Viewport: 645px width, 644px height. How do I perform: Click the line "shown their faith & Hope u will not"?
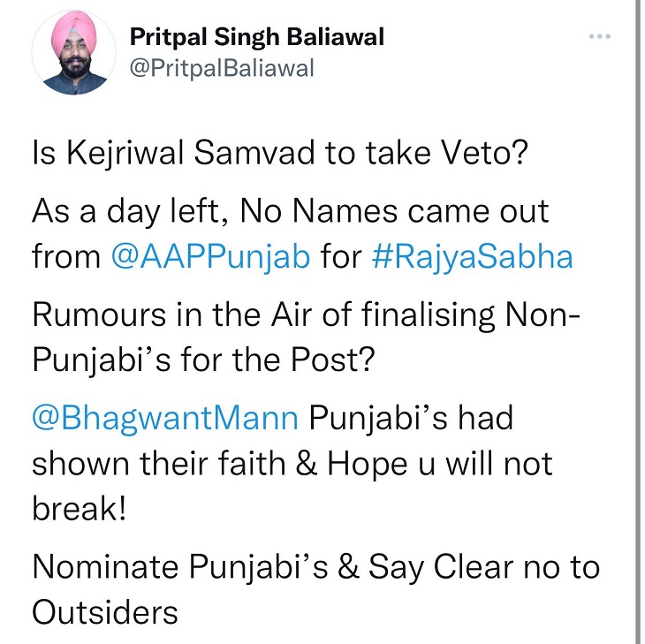pos(292,464)
